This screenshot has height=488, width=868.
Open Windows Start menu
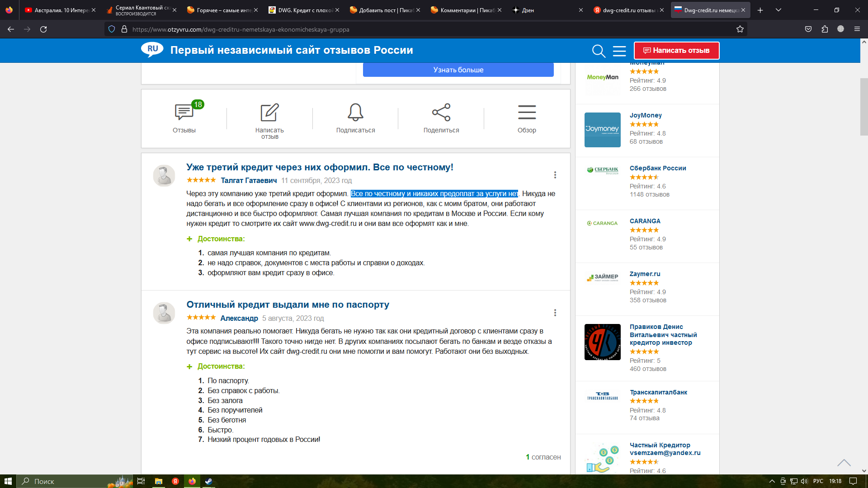point(8,481)
